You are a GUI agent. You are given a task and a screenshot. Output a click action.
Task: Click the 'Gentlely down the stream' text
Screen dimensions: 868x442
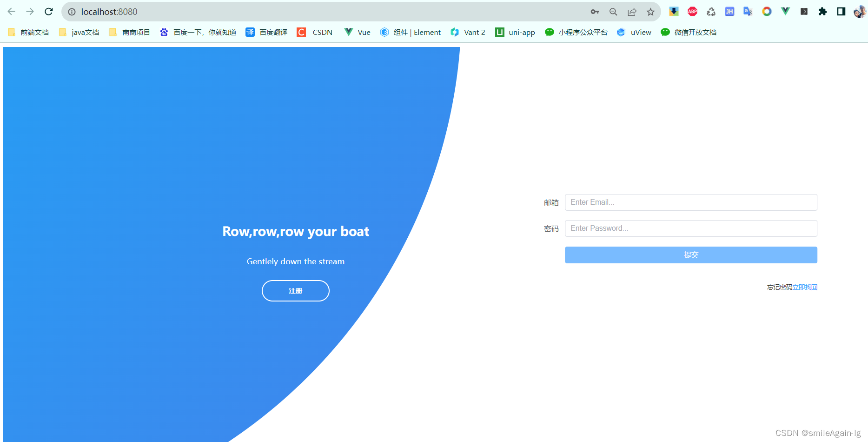296,261
